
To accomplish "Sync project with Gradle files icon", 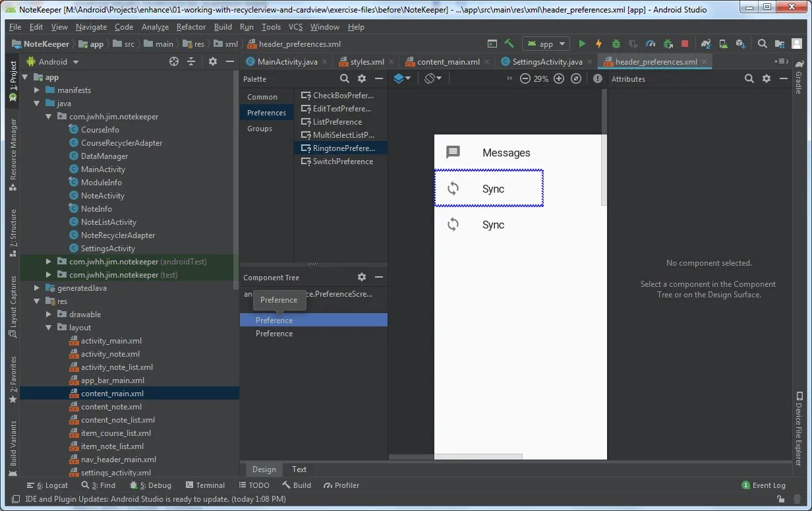I will pos(706,44).
